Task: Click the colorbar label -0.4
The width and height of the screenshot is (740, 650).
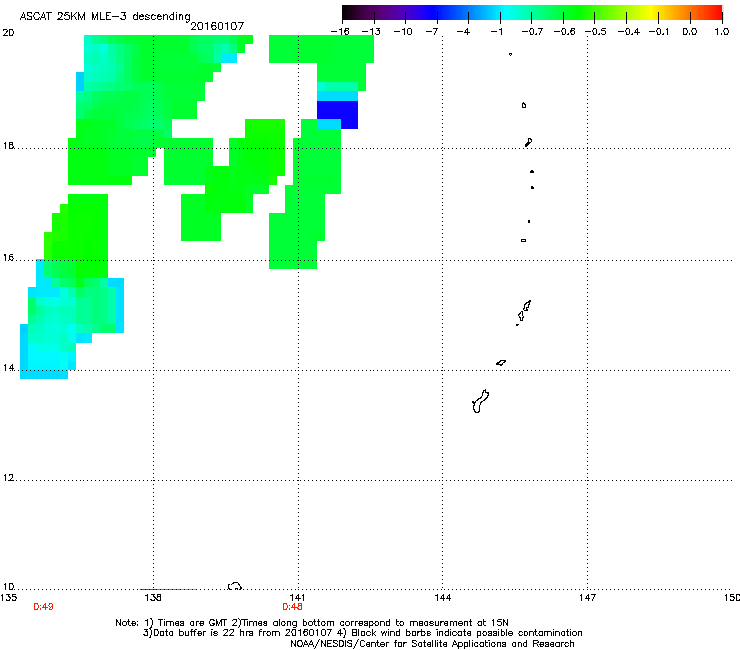Action: tap(628, 32)
